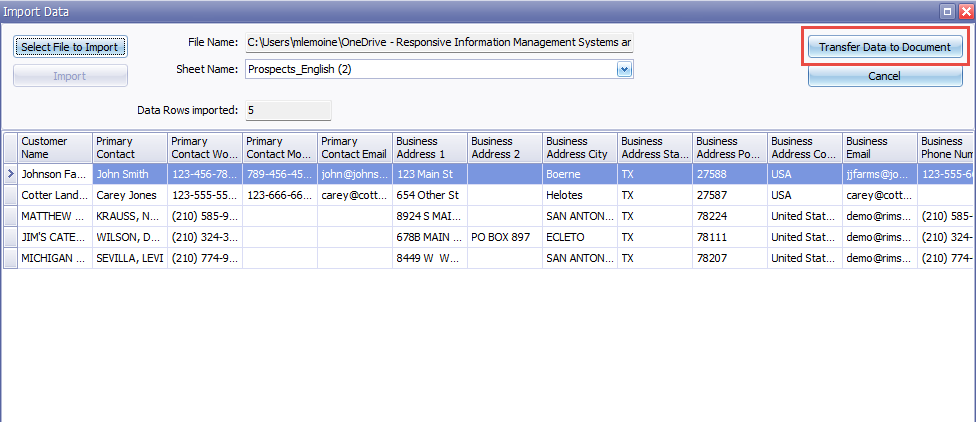Click the Carey Jones cell
The height and width of the screenshot is (422, 976).
point(129,195)
